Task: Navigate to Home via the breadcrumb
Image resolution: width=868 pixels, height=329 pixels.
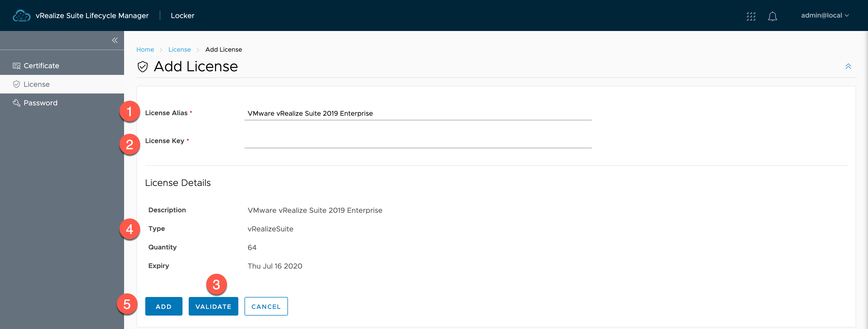Action: 145,49
